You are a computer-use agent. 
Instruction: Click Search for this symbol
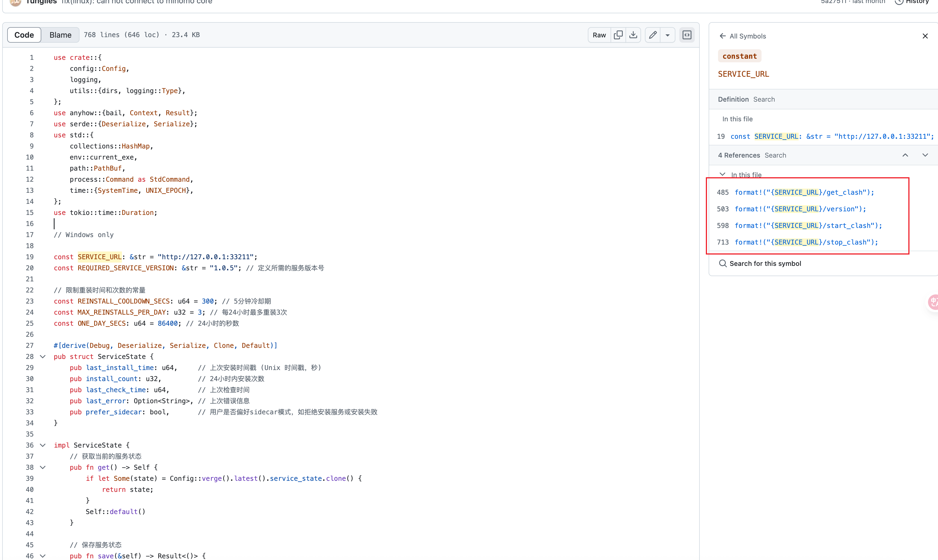(x=765, y=263)
